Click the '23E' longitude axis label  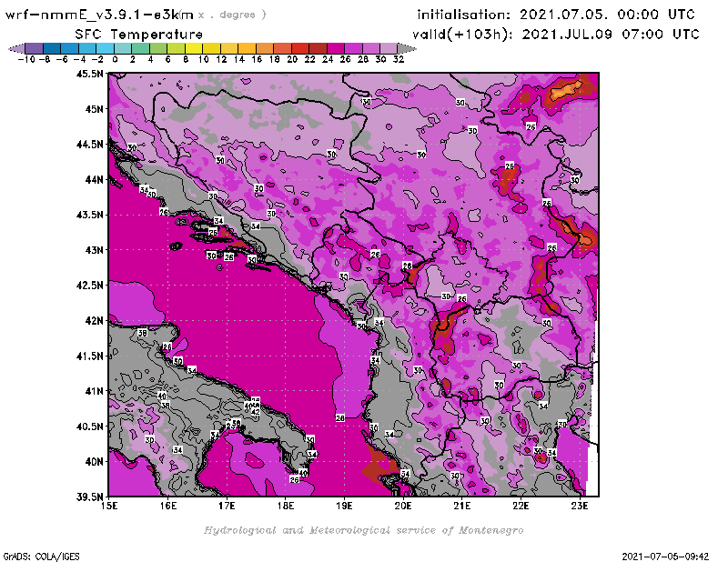point(580,506)
